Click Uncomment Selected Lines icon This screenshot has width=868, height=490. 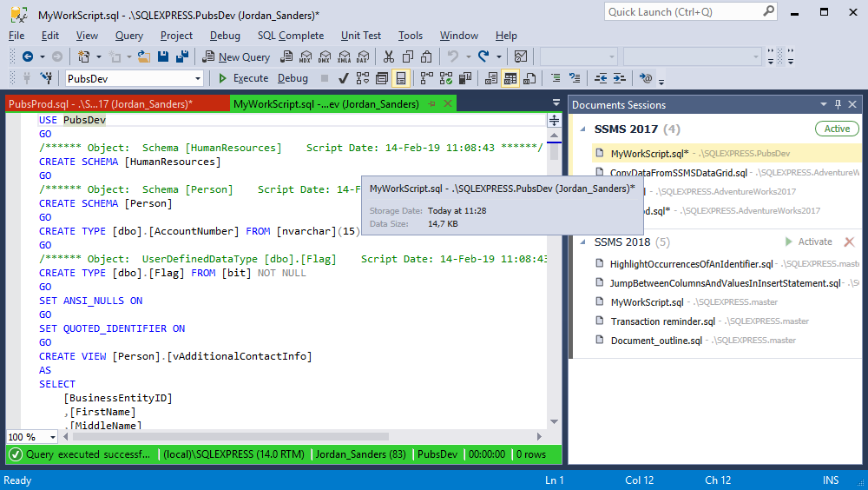[x=575, y=79]
